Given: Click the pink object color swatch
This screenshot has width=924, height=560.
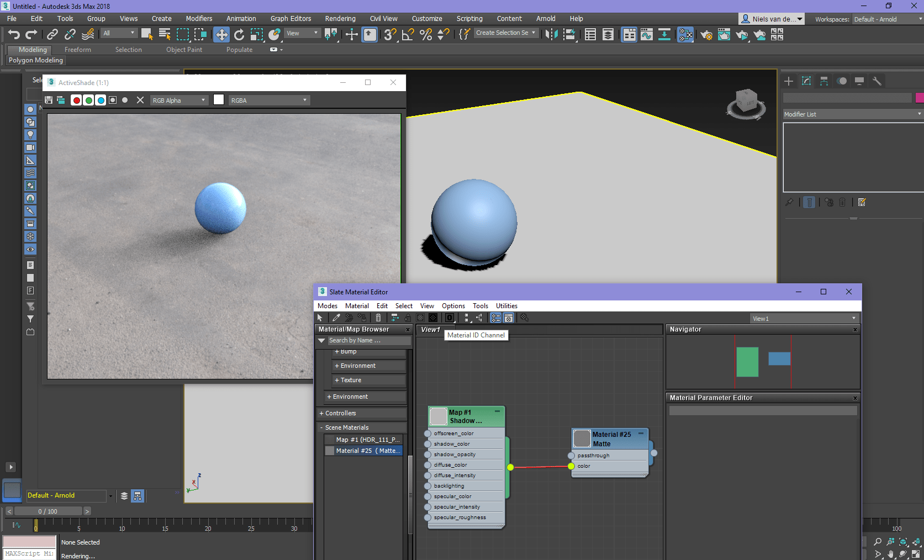Looking at the screenshot, I should pyautogui.click(x=920, y=98).
